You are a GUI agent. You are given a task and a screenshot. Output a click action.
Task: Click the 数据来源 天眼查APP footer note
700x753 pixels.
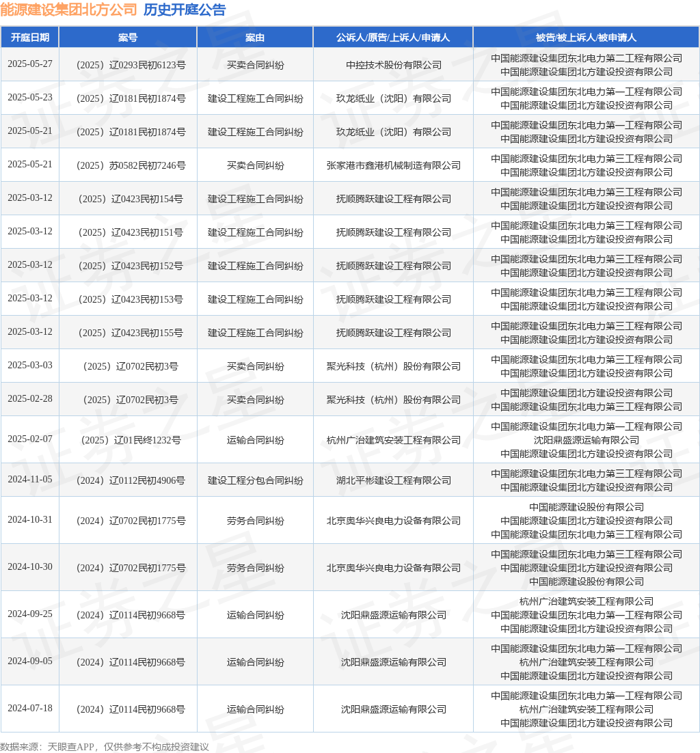[x=105, y=747]
